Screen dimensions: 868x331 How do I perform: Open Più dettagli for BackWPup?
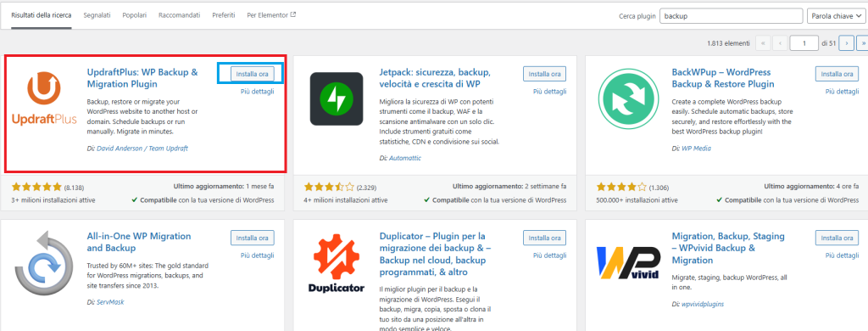click(842, 92)
